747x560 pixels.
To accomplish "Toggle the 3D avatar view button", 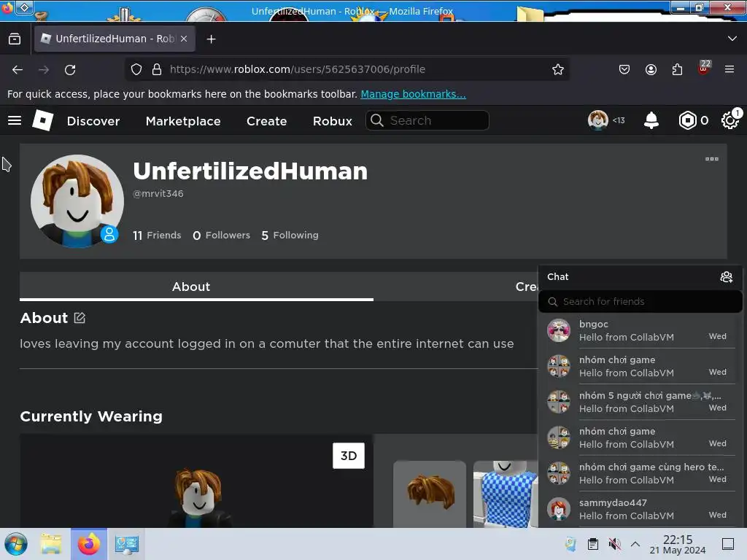I will [x=348, y=456].
